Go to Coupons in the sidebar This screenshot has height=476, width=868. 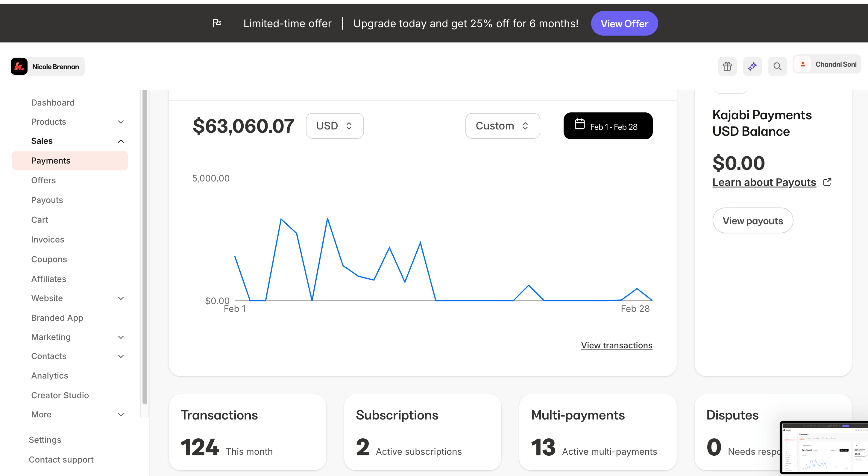(x=49, y=259)
